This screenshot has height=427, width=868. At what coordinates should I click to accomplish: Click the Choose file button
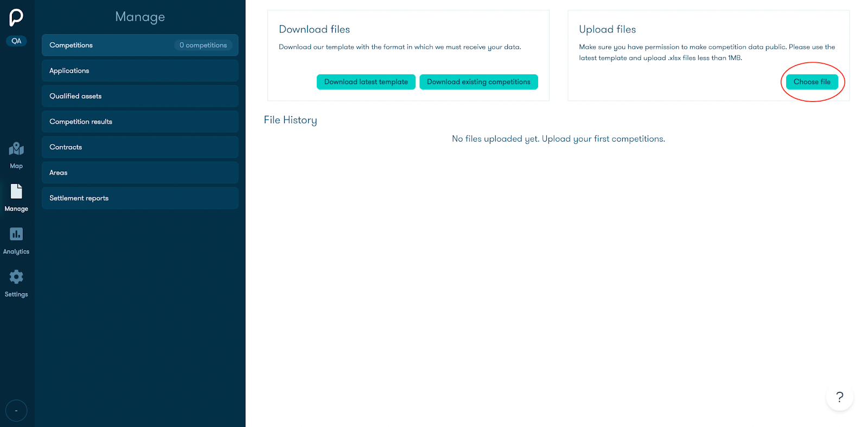(812, 82)
